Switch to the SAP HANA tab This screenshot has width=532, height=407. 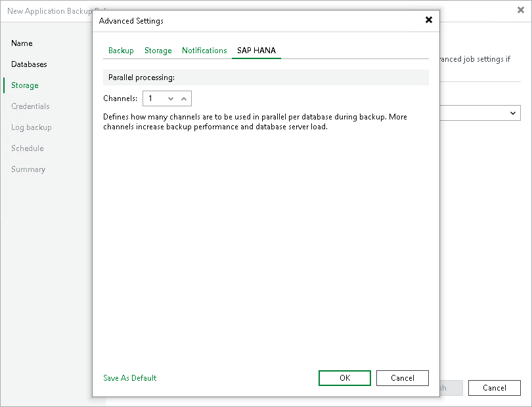tap(256, 50)
